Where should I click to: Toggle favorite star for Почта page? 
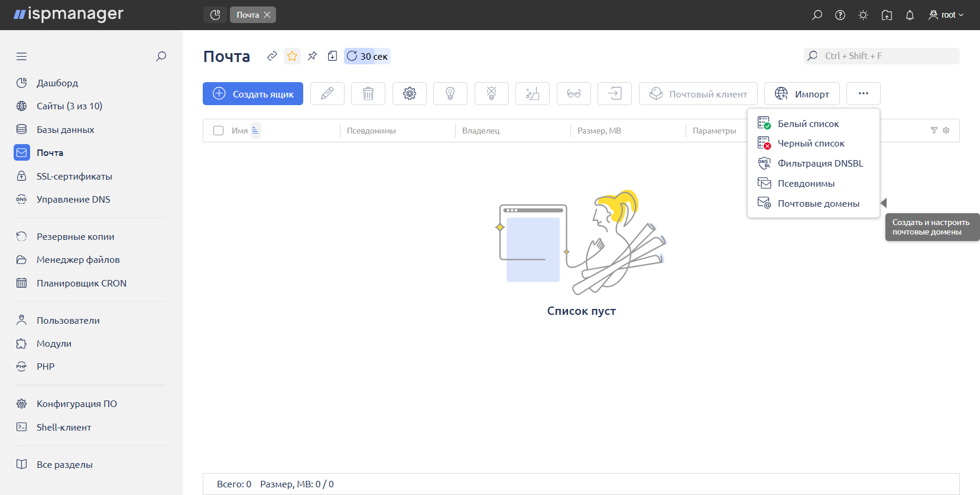pos(292,56)
